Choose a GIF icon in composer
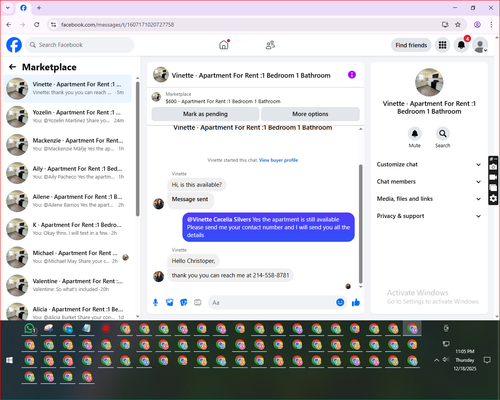 tap(198, 302)
